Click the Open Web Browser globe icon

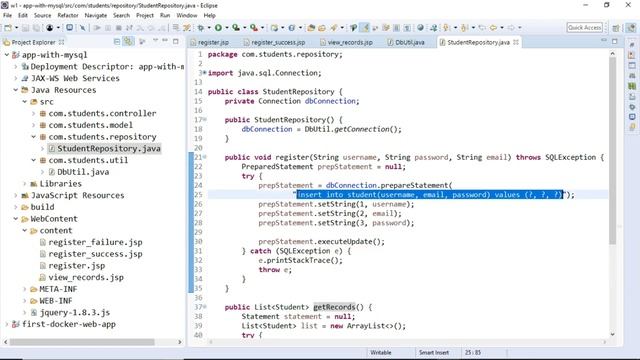(x=420, y=28)
